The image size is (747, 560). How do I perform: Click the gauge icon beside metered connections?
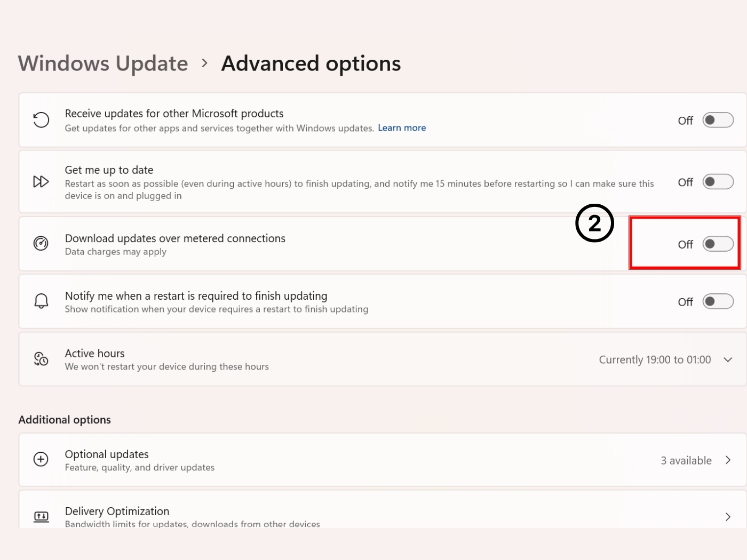point(41,244)
